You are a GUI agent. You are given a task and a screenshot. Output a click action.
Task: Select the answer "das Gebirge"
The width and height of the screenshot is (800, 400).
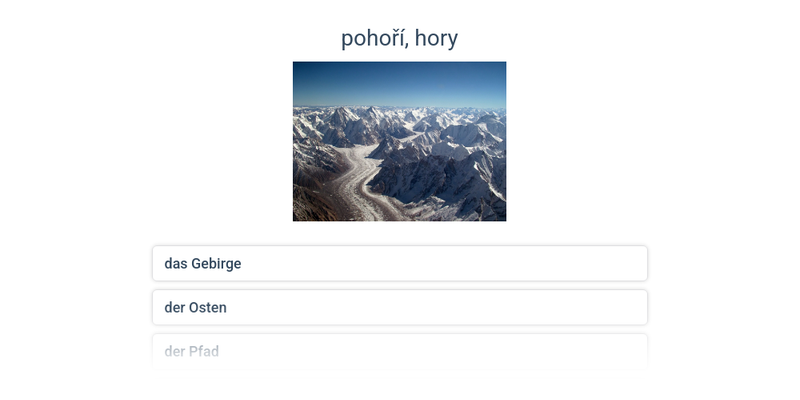399,264
